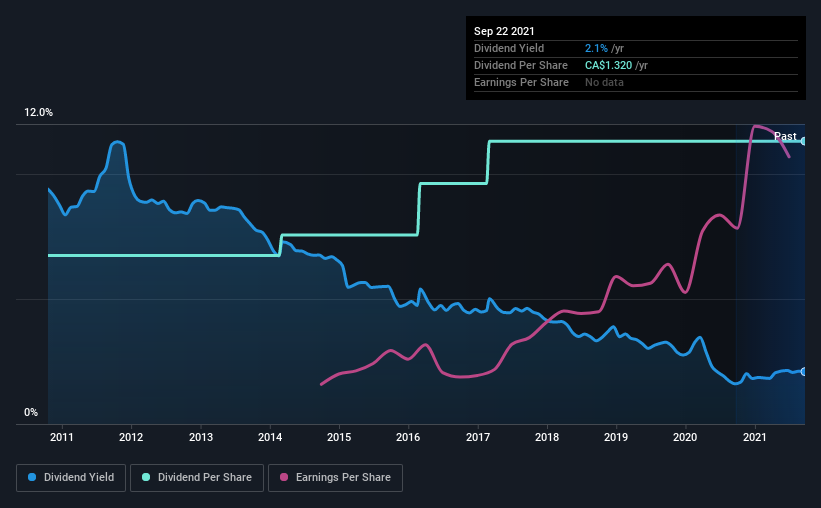The image size is (821, 508).
Task: Click the Dividend Yield endpoint marker at 2.1%
Action: [x=803, y=371]
